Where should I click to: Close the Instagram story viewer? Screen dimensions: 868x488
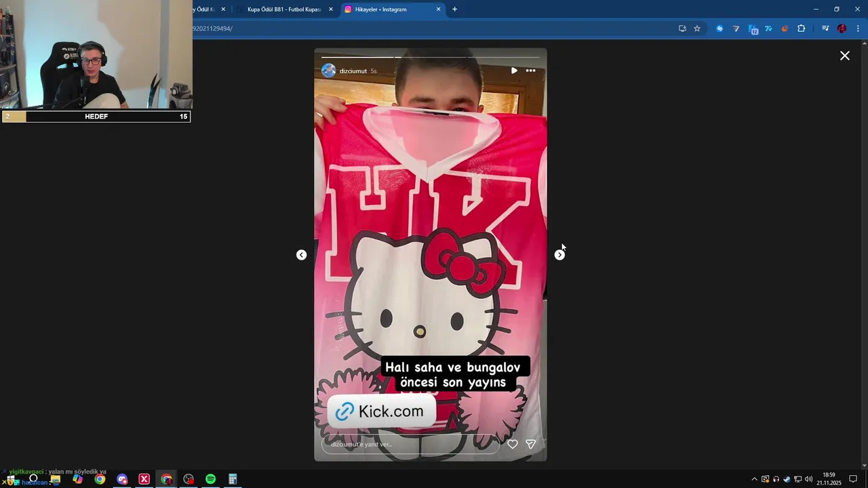coord(844,56)
